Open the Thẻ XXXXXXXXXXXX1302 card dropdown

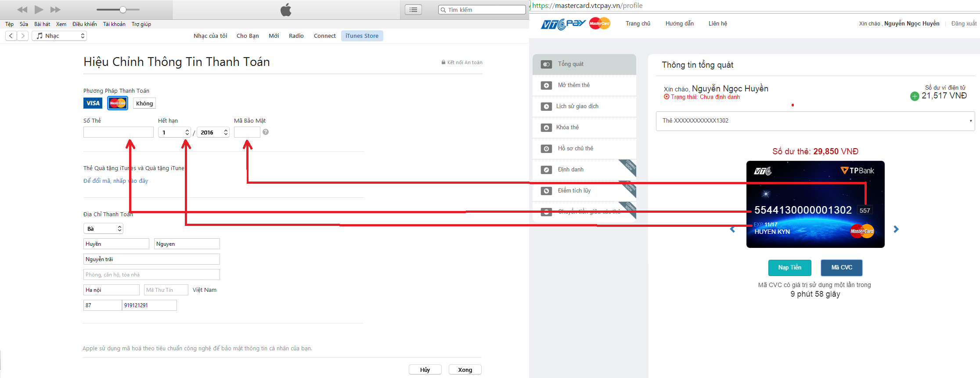pos(815,121)
